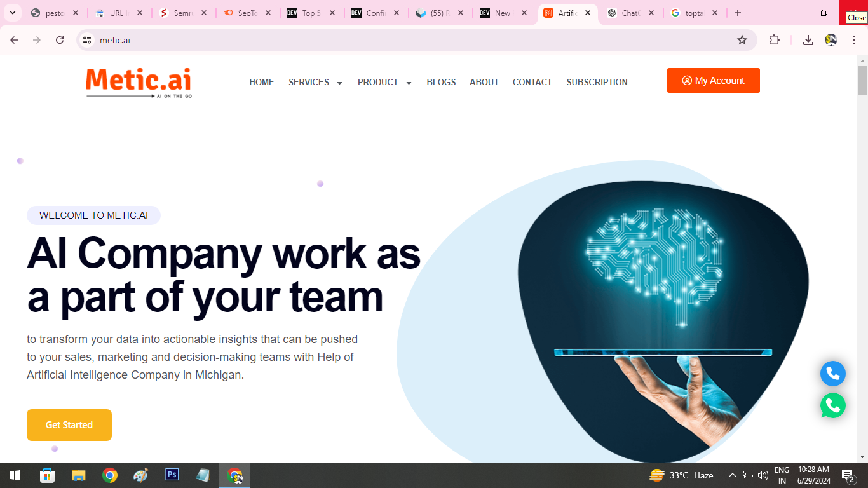Image resolution: width=868 pixels, height=488 pixels.
Task: Go to the HOME menu item
Action: pos(262,82)
